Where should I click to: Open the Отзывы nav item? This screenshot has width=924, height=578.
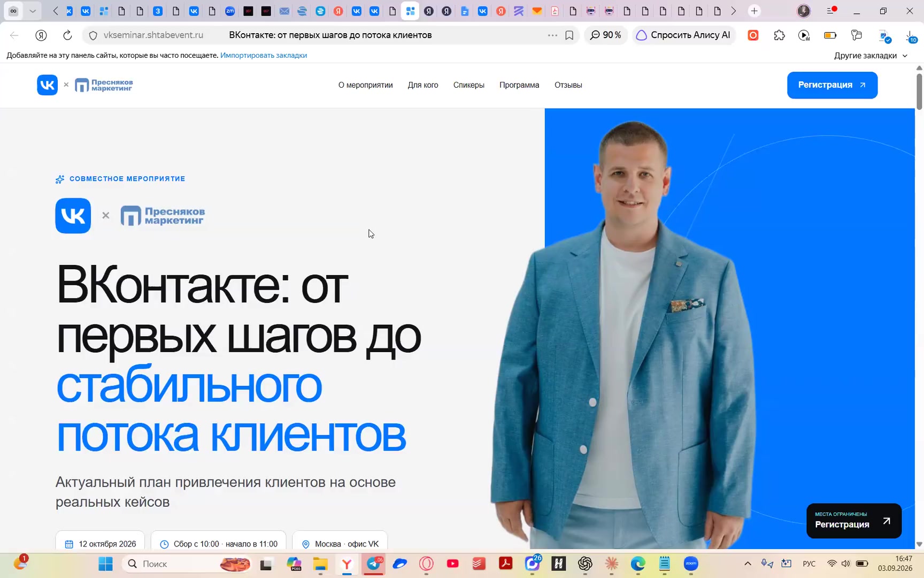[x=568, y=85]
